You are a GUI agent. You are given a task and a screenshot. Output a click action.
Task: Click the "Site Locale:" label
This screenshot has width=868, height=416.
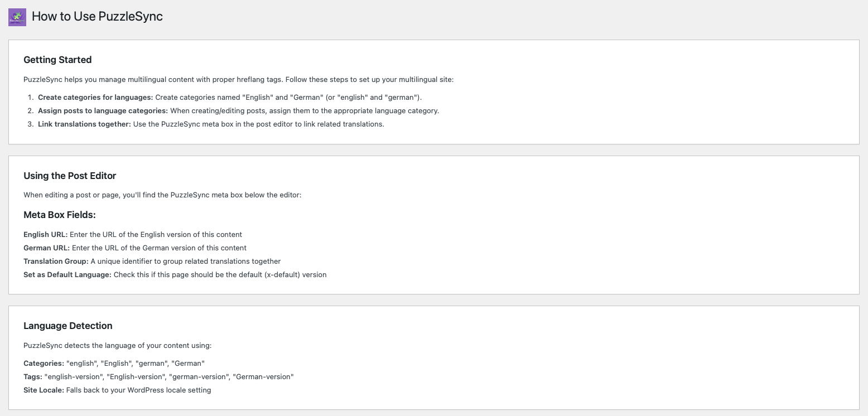[44, 390]
